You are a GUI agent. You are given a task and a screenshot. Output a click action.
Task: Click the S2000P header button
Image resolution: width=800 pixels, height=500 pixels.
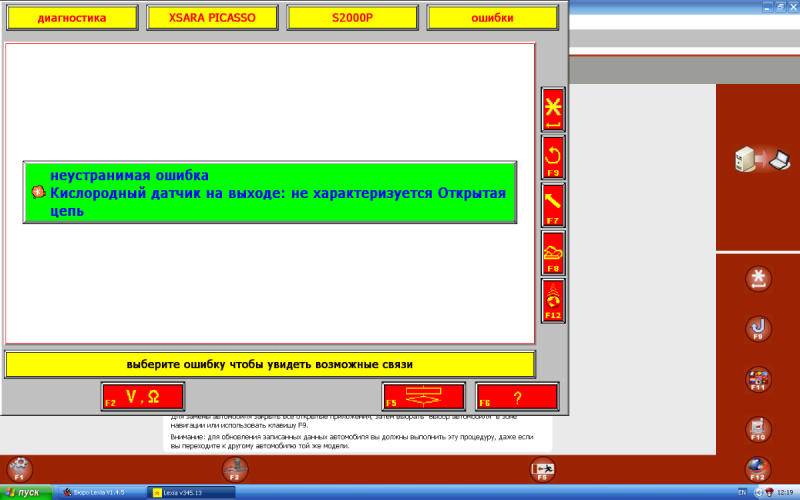[353, 18]
